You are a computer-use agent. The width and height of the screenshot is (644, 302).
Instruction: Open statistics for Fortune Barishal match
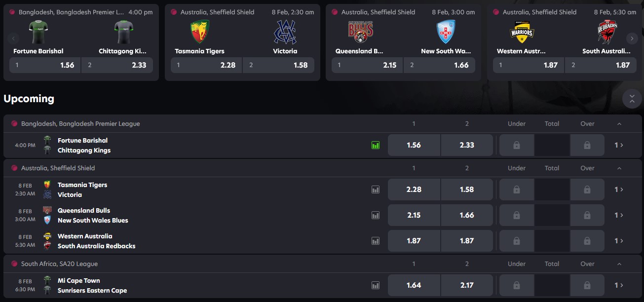(375, 145)
